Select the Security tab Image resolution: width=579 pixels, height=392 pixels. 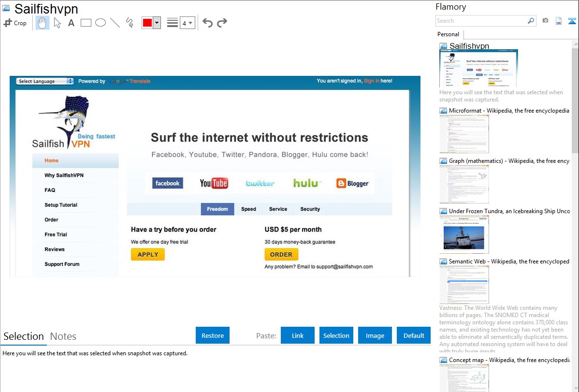pos(310,209)
